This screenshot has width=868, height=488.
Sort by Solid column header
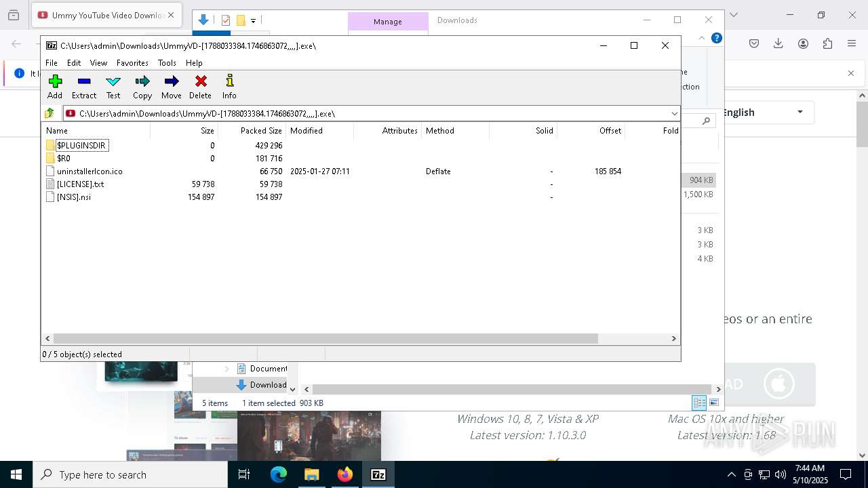click(523, 130)
